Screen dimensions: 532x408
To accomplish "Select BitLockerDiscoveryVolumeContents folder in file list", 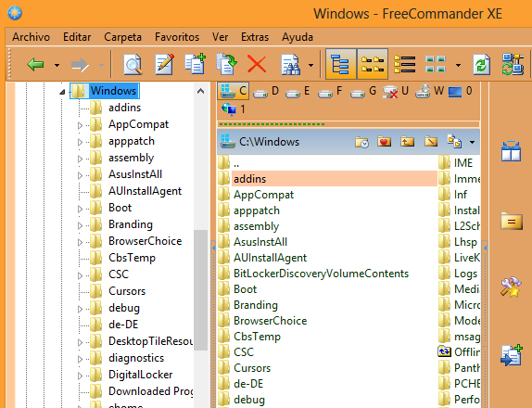I will 321,274.
